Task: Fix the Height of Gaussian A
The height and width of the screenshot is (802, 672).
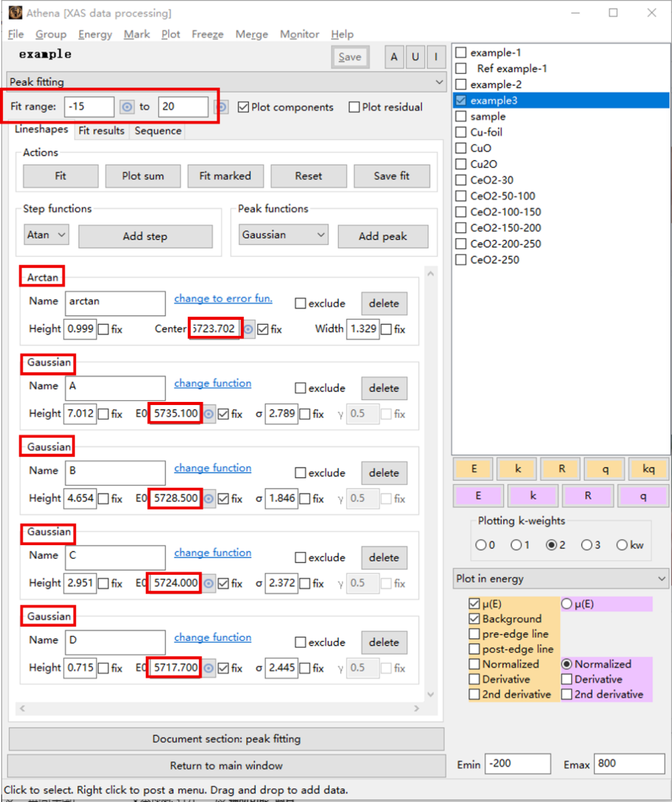Action: pyautogui.click(x=104, y=414)
